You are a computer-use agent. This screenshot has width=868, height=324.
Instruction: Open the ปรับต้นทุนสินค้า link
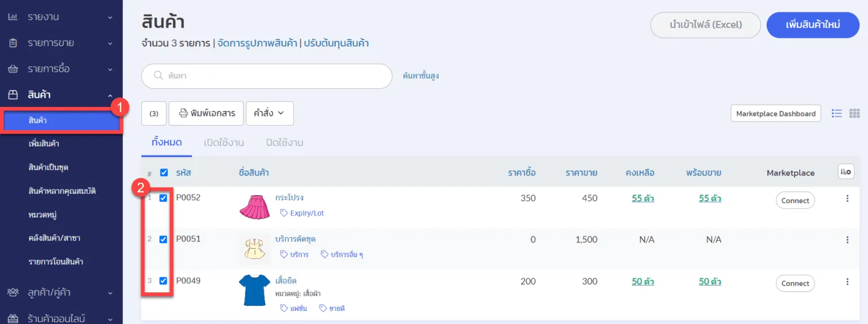coord(336,43)
